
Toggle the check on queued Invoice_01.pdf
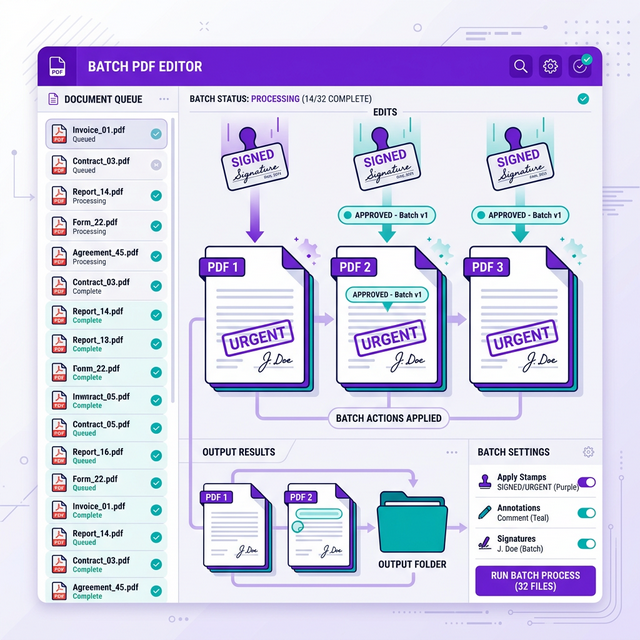pyautogui.click(x=156, y=134)
